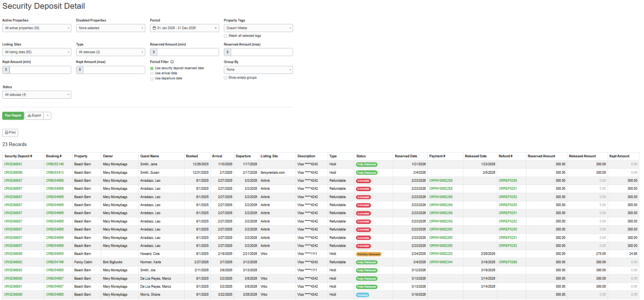This screenshot has height=300, width=644.
Task: Click the 23 Records count text
Action: 15,145
